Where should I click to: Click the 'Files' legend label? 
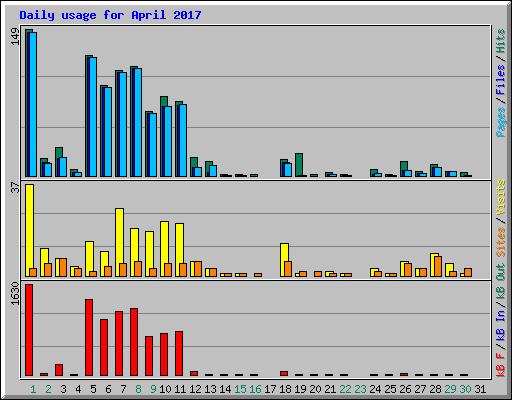point(500,80)
